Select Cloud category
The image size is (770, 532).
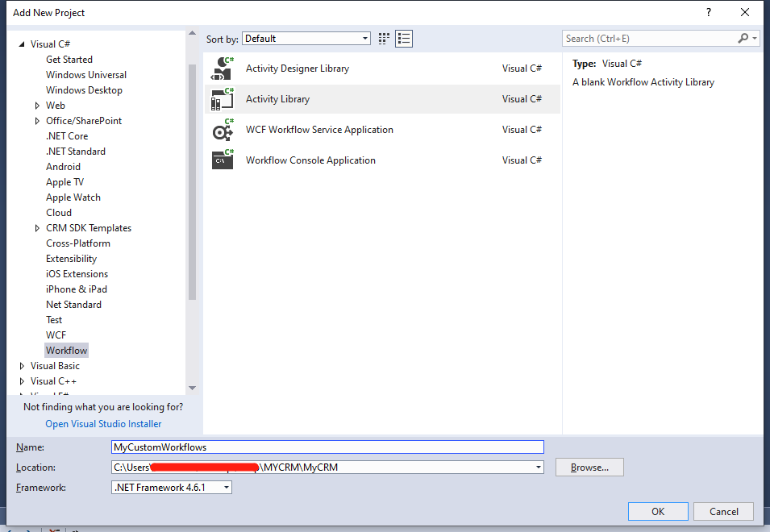pos(58,213)
